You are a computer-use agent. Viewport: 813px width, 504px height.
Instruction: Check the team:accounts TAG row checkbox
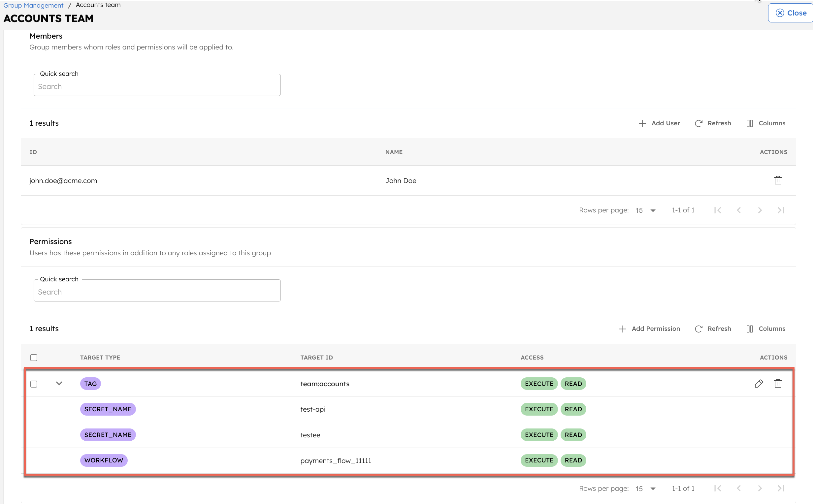click(x=34, y=384)
